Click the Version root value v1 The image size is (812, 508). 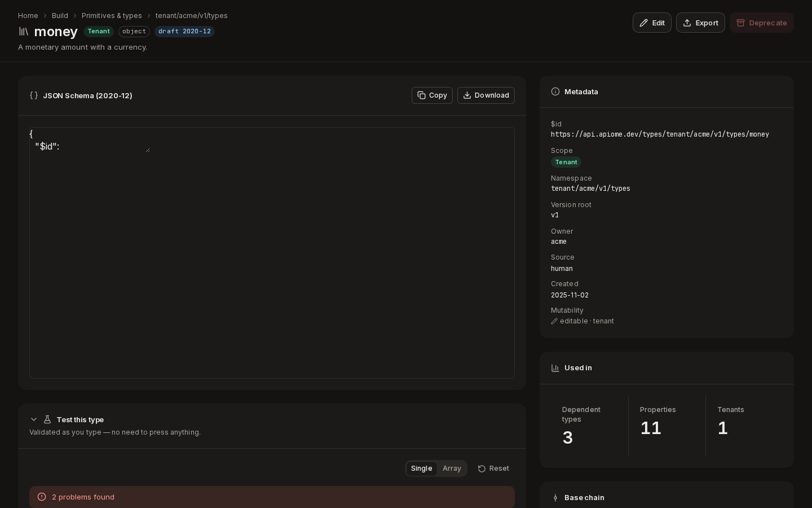coord(555,215)
